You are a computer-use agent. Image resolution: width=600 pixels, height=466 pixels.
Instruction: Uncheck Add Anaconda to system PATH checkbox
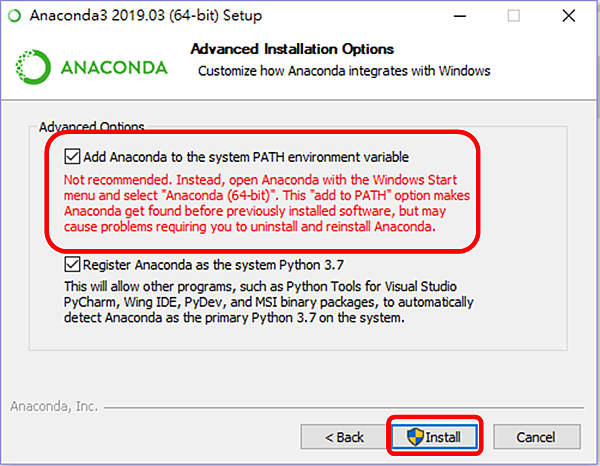[72, 156]
